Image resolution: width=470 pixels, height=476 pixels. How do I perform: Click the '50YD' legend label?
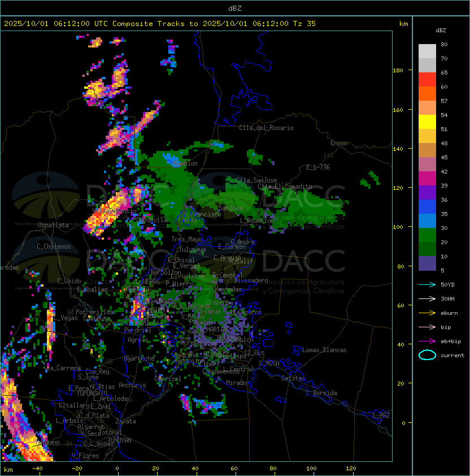click(447, 285)
